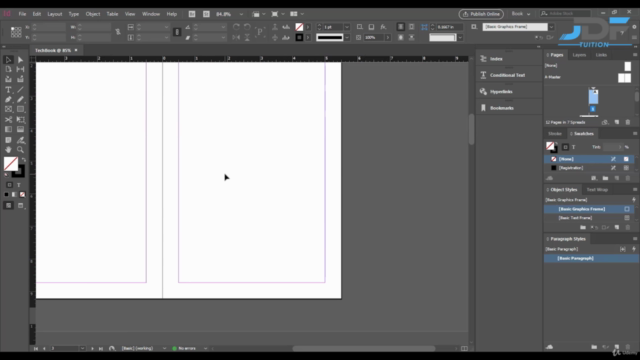Select the Line tool

point(20,90)
